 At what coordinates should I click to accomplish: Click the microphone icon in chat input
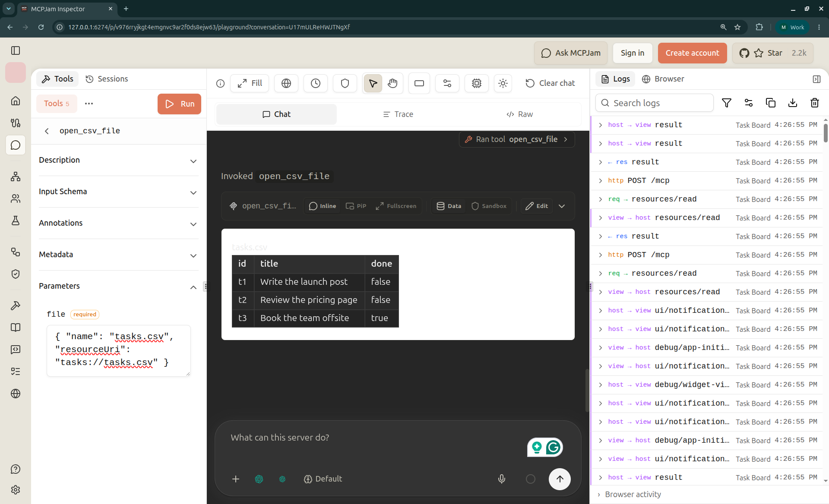click(x=502, y=479)
